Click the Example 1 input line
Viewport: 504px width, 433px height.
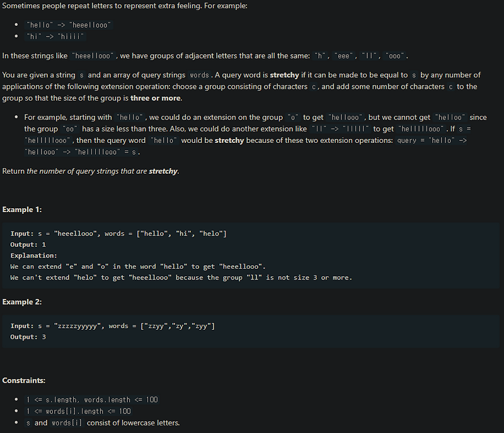(118, 234)
